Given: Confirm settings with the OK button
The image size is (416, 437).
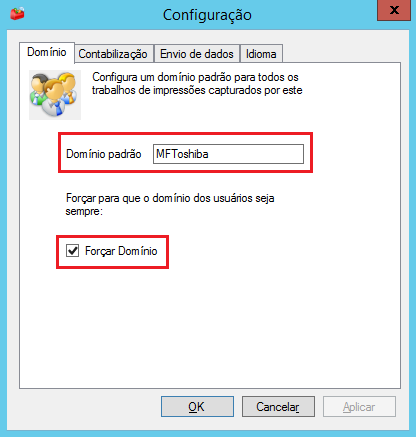Looking at the screenshot, I should (x=197, y=407).
